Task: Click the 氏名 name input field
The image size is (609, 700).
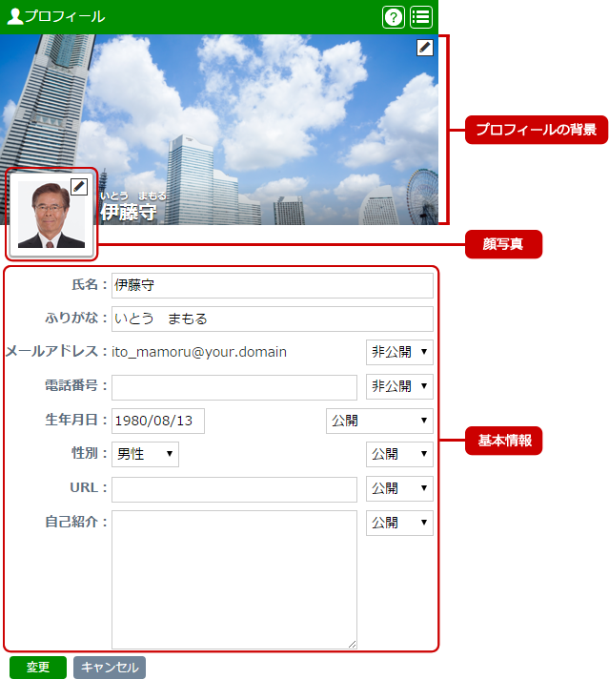Action: (273, 285)
